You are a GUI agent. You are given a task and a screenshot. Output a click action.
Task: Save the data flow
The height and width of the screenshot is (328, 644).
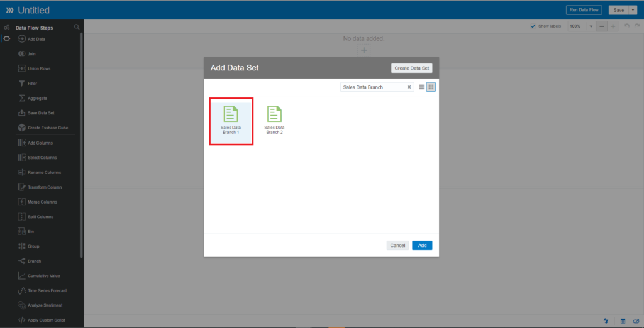click(x=619, y=10)
